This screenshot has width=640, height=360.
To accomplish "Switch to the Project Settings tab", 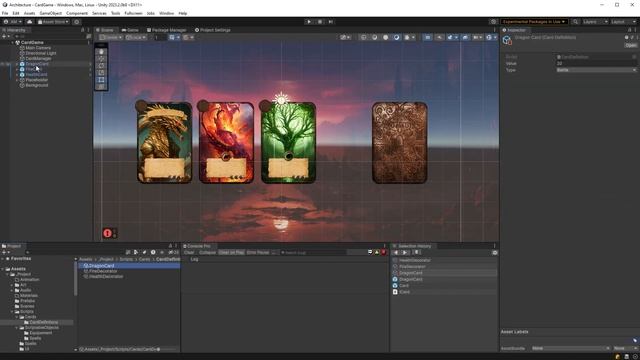I will (213, 30).
